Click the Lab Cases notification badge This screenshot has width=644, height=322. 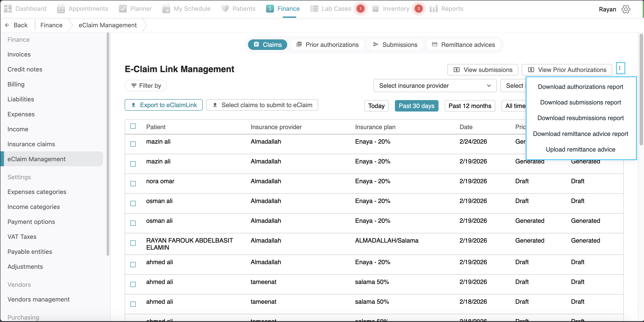click(x=360, y=9)
